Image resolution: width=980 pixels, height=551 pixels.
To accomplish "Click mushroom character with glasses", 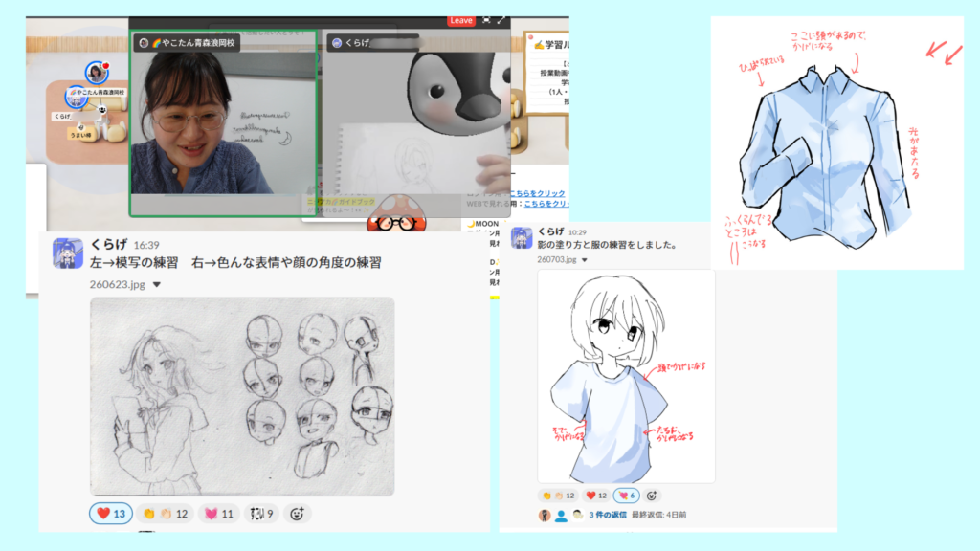I will tap(397, 214).
